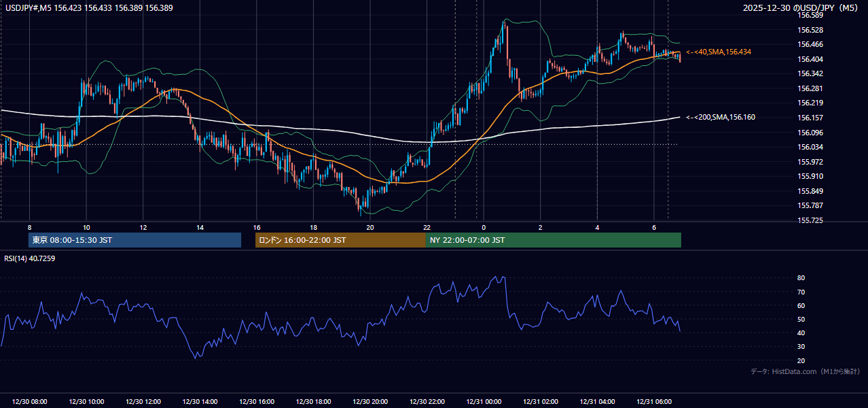This screenshot has height=408, width=868.
Task: Click RSI scale value 70
Action: tap(801, 292)
